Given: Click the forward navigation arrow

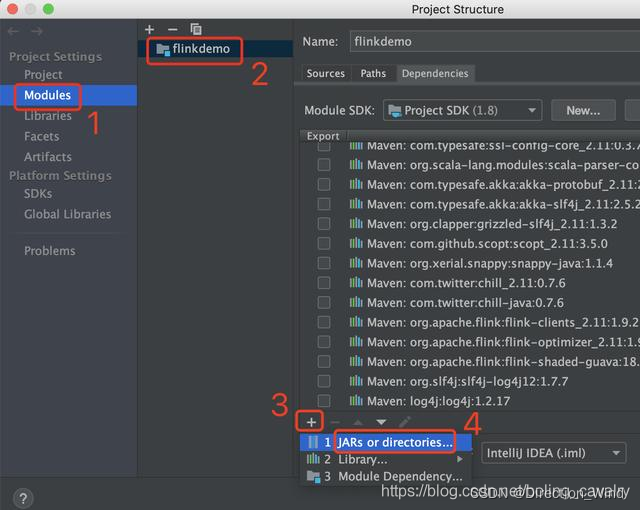Looking at the screenshot, I should point(37,31).
